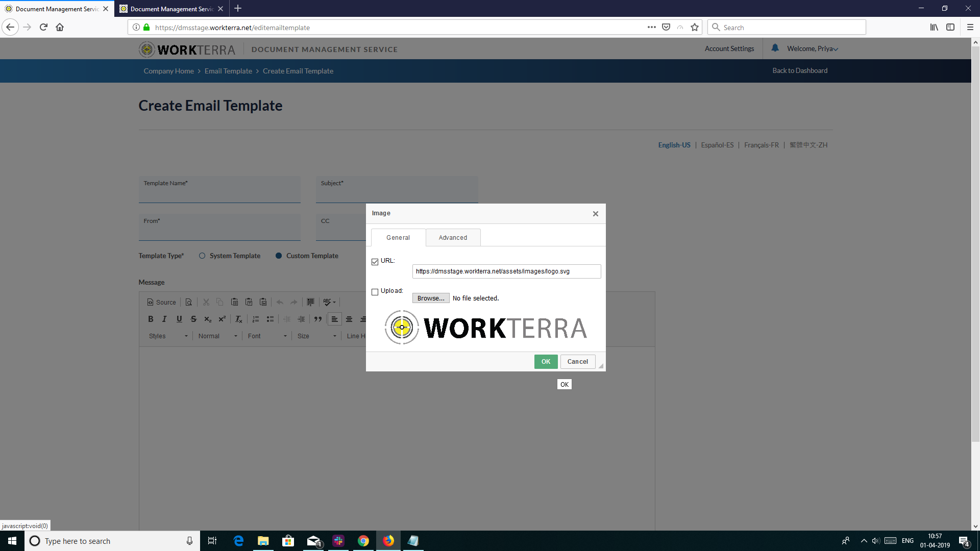The width and height of the screenshot is (980, 551).
Task: Click the Copy icon in editor toolbar
Action: point(220,302)
